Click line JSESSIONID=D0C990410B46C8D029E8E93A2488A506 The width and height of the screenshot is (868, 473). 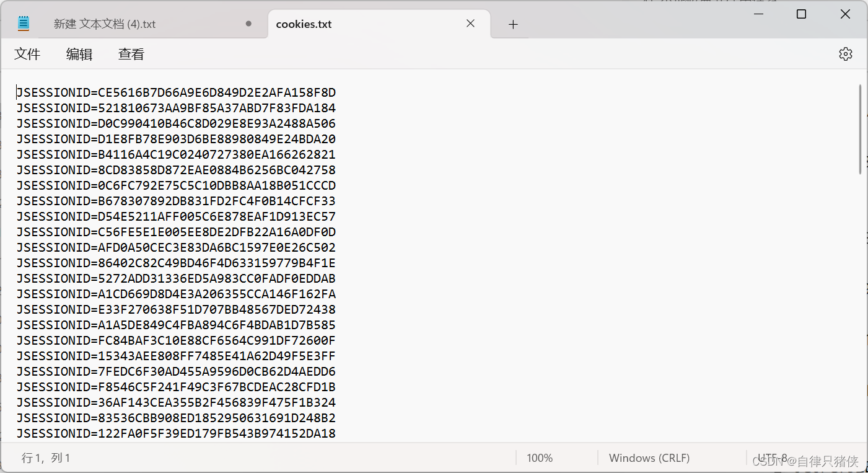click(176, 124)
